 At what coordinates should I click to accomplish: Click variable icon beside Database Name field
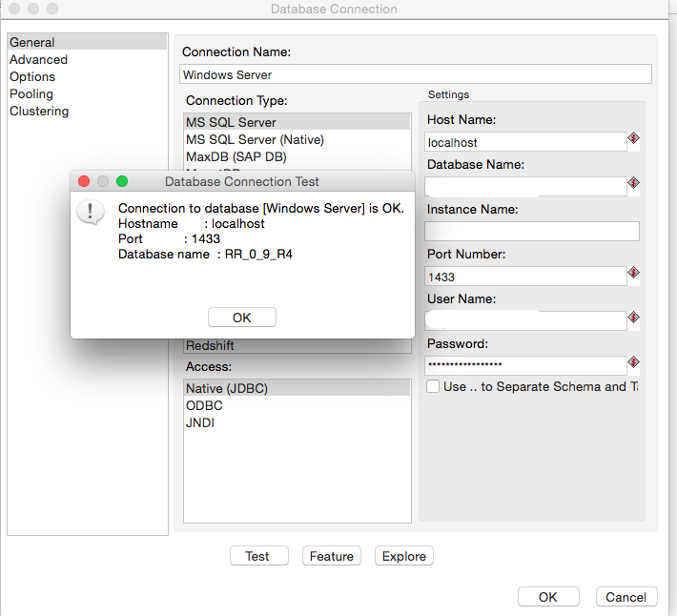pyautogui.click(x=633, y=183)
